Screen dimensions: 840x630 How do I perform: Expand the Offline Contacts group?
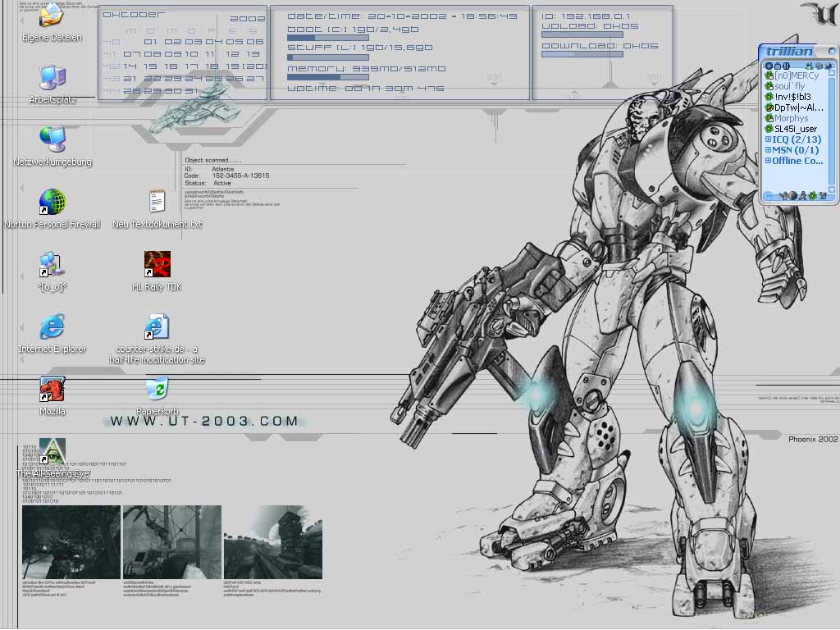pyautogui.click(x=768, y=161)
